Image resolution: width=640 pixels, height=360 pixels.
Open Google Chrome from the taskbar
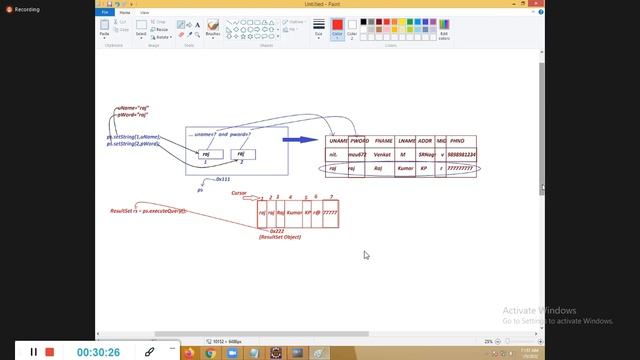[x=210, y=353]
